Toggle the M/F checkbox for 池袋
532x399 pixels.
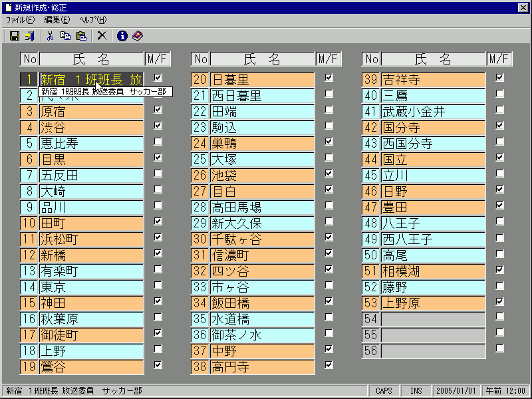(329, 173)
